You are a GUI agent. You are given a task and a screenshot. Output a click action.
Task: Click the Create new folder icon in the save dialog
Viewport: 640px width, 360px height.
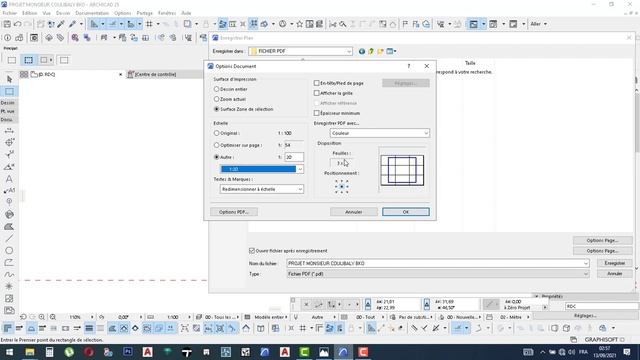(x=380, y=51)
